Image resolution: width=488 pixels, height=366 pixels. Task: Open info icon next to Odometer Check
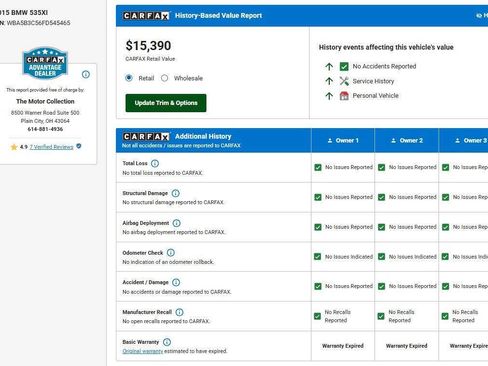pos(171,253)
